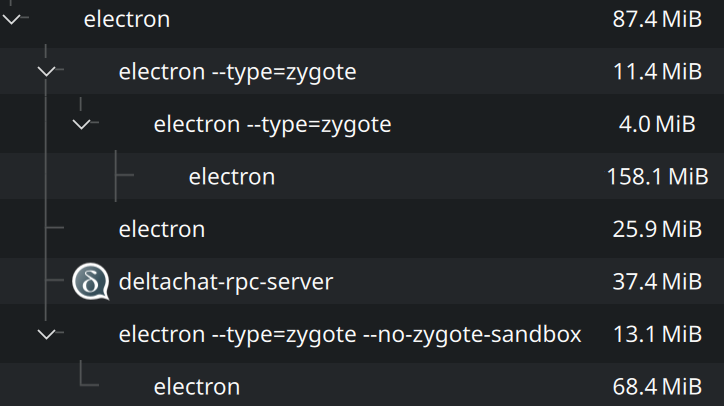
Task: Click the 37.4 MiB memory value
Action: 657,281
